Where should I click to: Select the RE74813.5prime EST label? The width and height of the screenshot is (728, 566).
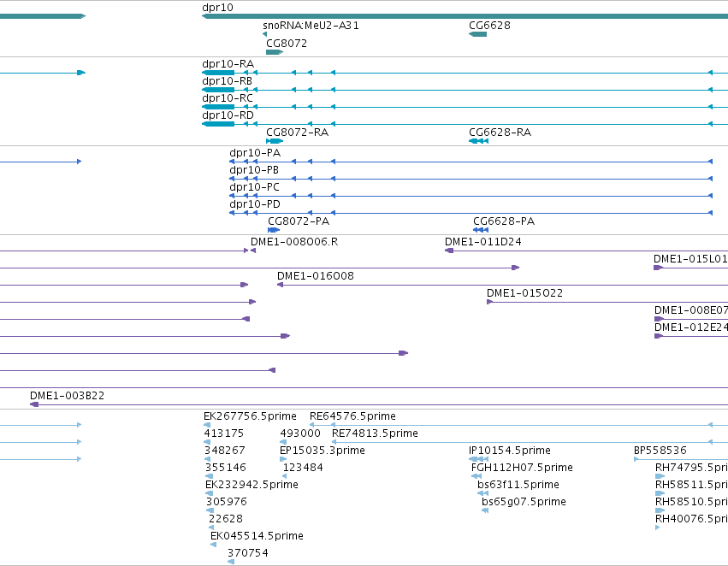pyautogui.click(x=375, y=433)
